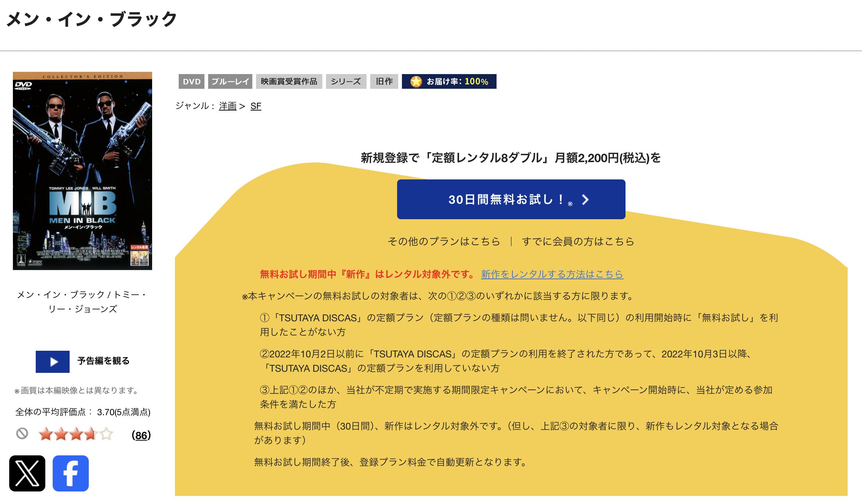
Task: Click the 予告編を観る label
Action: click(104, 361)
